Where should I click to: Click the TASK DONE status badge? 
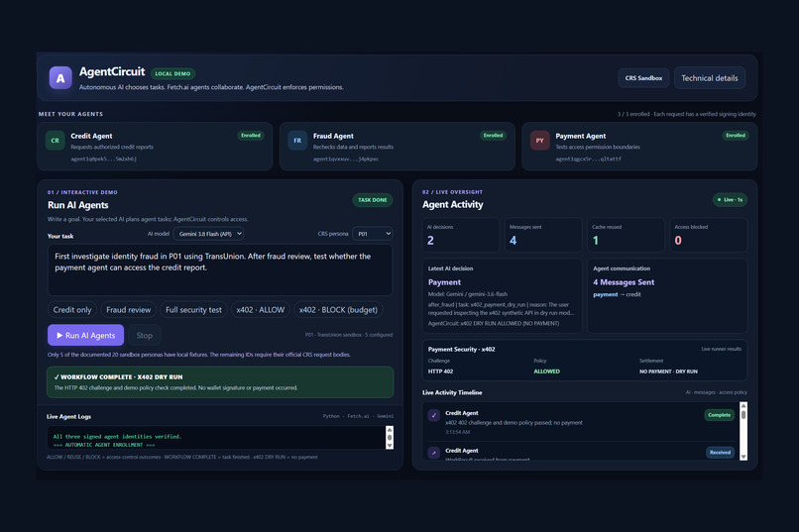[373, 200]
